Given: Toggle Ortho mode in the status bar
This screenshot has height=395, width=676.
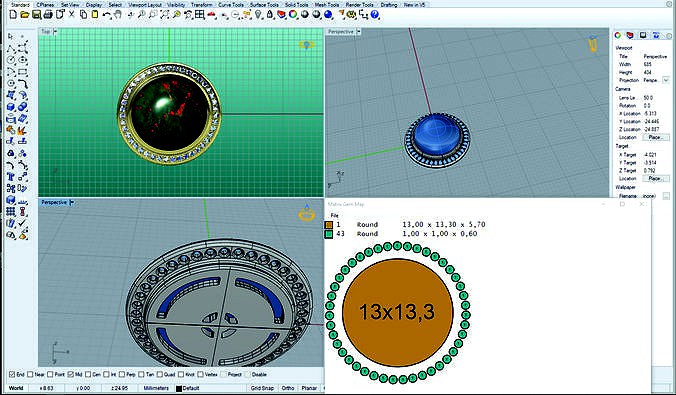Looking at the screenshot, I should coord(288,388).
